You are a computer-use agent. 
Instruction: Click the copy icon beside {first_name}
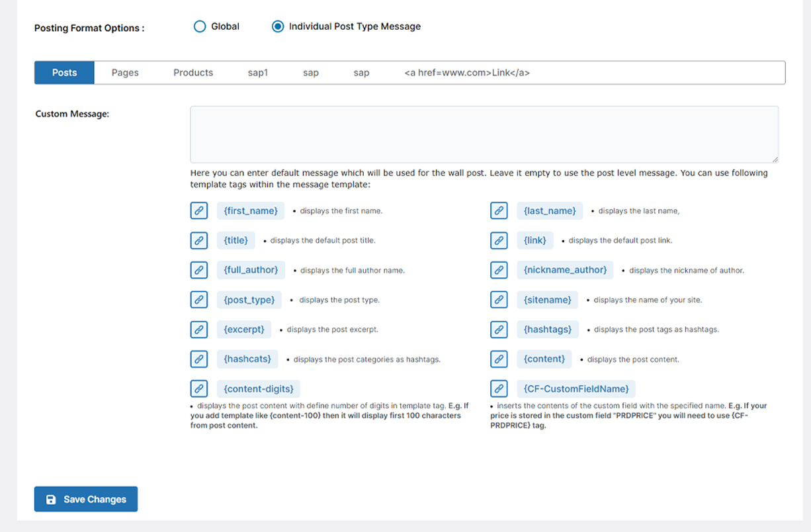198,210
